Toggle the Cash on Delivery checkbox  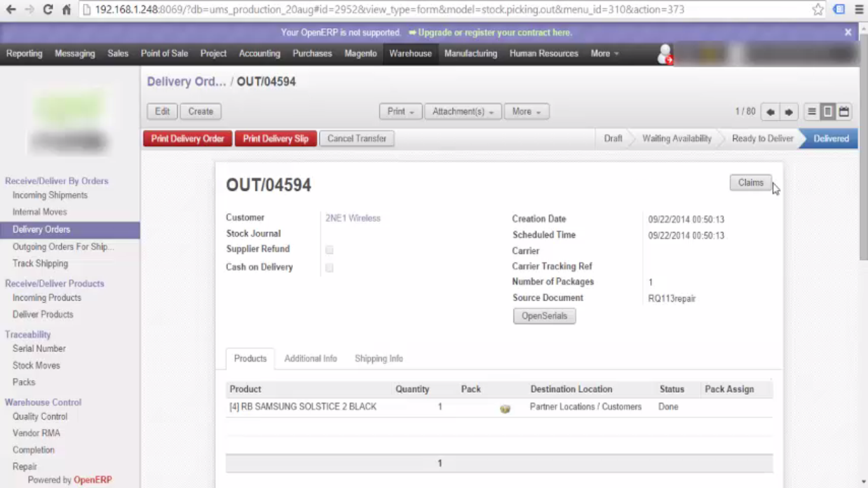[329, 268]
